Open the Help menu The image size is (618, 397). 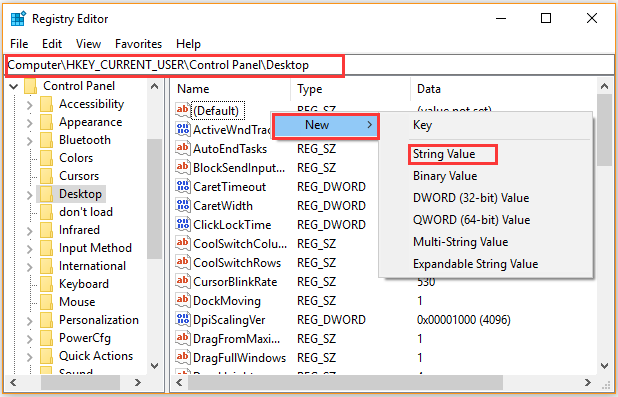(188, 44)
